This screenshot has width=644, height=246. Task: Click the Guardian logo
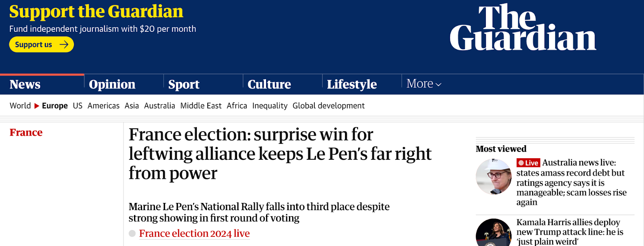pyautogui.click(x=523, y=27)
